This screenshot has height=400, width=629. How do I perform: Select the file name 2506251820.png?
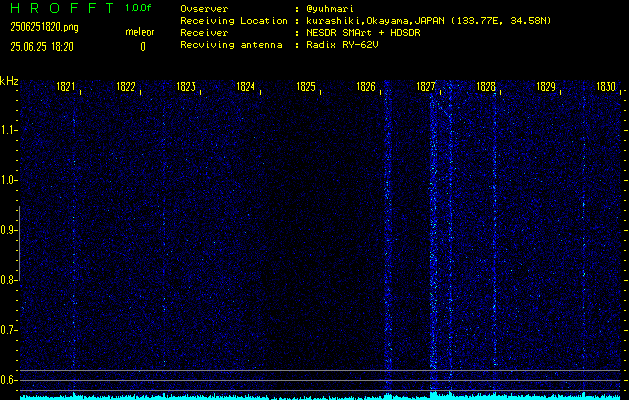[x=45, y=27]
